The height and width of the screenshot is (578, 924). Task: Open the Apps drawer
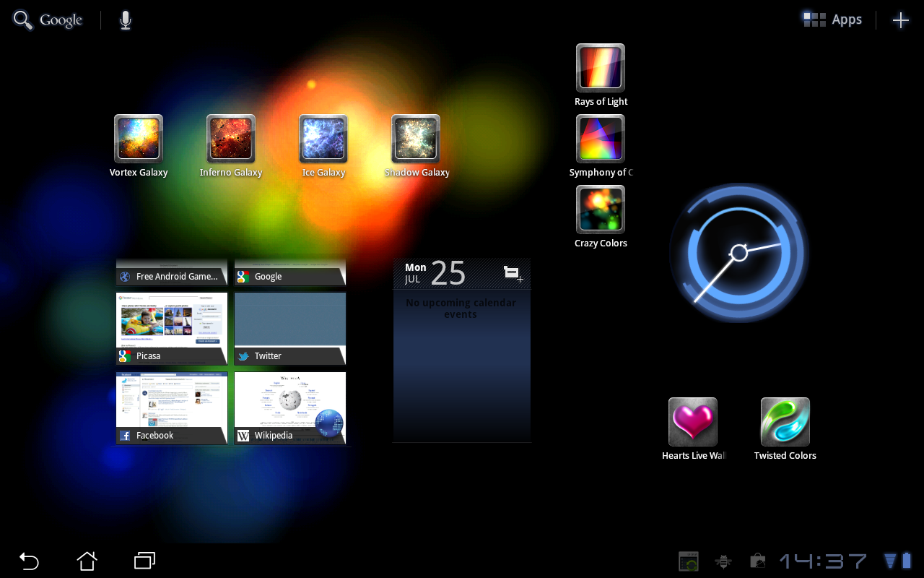[x=832, y=20]
